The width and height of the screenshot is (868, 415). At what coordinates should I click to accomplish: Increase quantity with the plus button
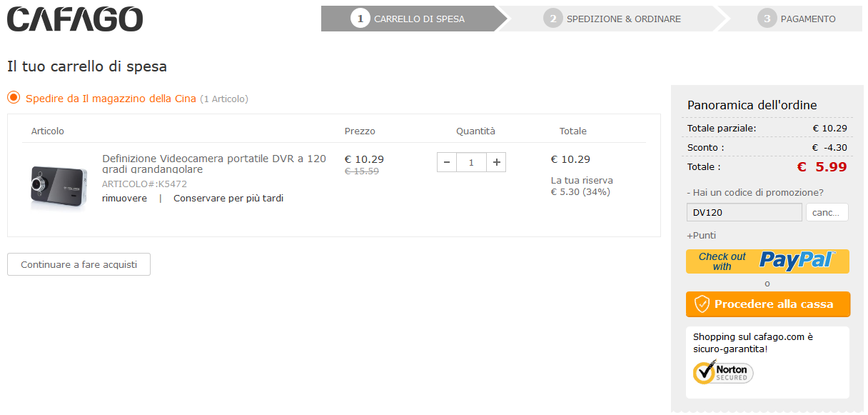tap(497, 162)
